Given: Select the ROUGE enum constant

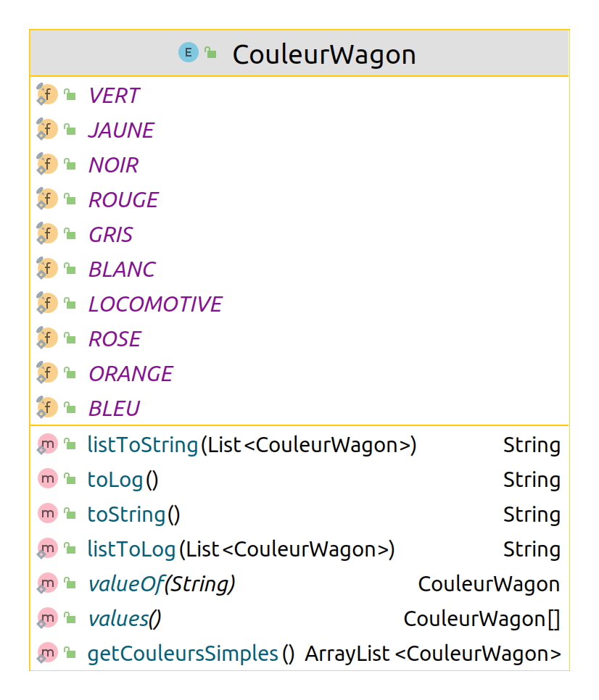Looking at the screenshot, I should [123, 199].
